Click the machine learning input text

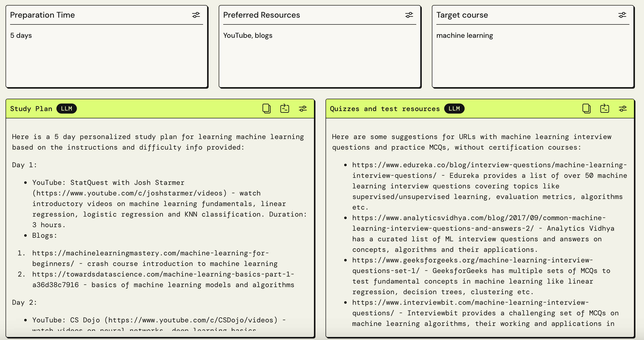(464, 36)
